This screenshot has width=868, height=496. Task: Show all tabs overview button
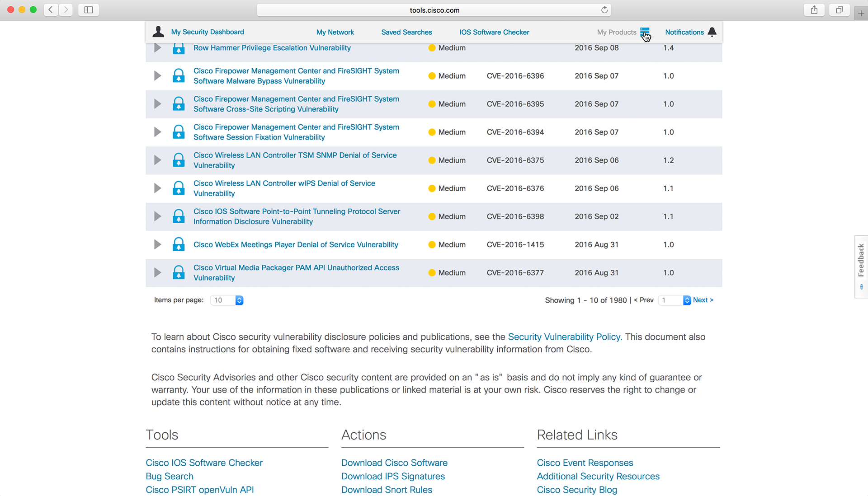[x=840, y=9]
